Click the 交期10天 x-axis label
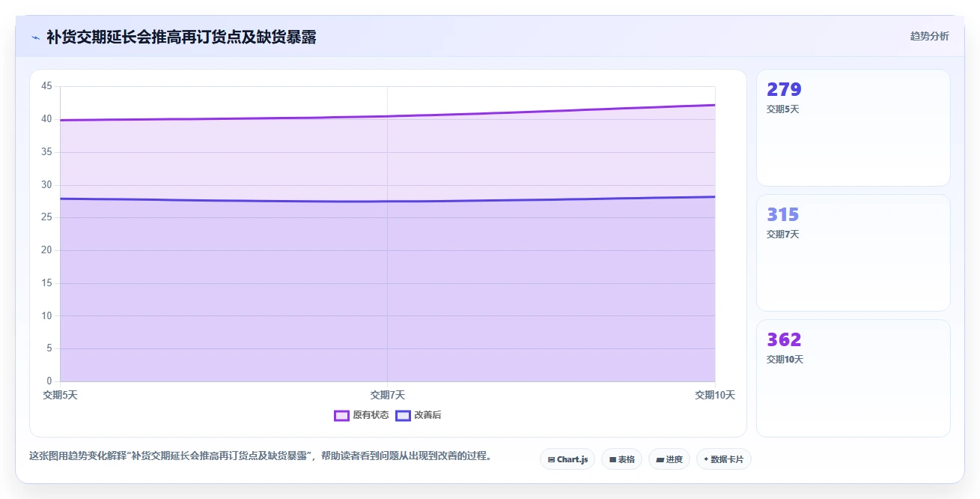 pyautogui.click(x=715, y=395)
